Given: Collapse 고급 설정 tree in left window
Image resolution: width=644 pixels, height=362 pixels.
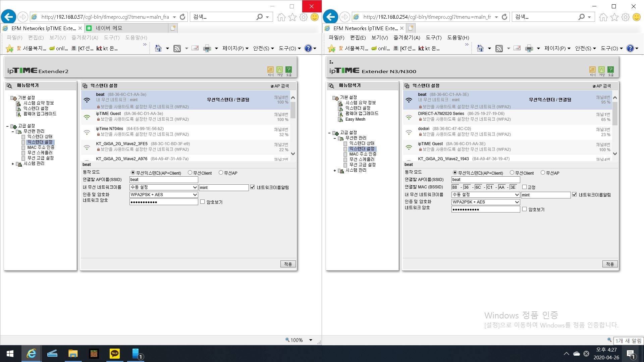Looking at the screenshot, I should (x=7, y=126).
